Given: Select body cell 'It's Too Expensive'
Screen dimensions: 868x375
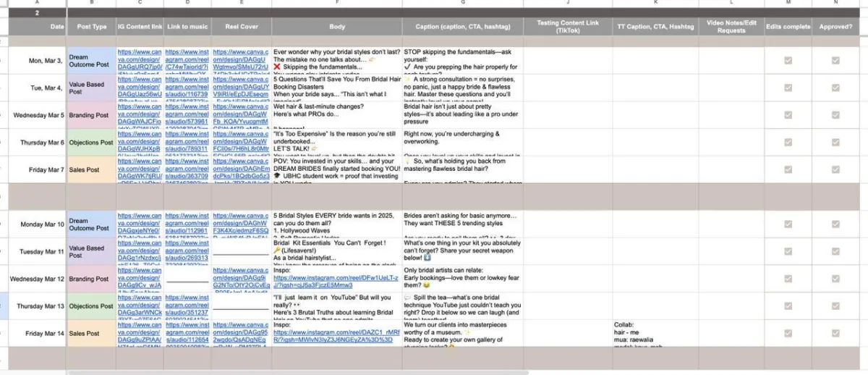Looking at the screenshot, I should pos(336,143).
